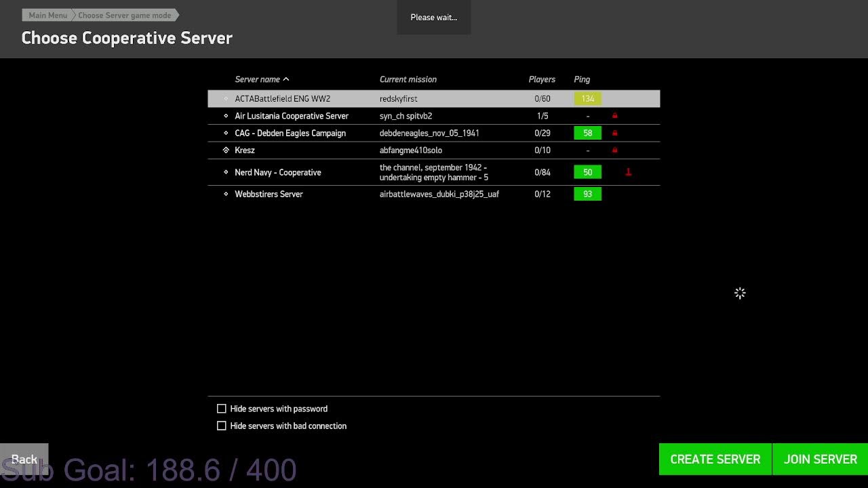This screenshot has height=488, width=868.
Task: Click the Create Server button
Action: click(x=715, y=459)
